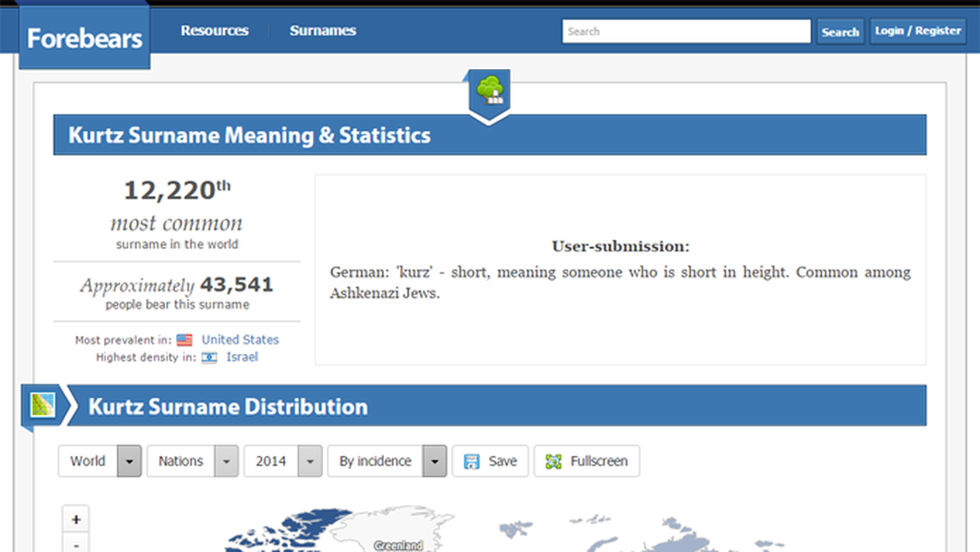Screen dimensions: 980x552
Task: Click the Fullscreen expand icon
Action: point(554,461)
